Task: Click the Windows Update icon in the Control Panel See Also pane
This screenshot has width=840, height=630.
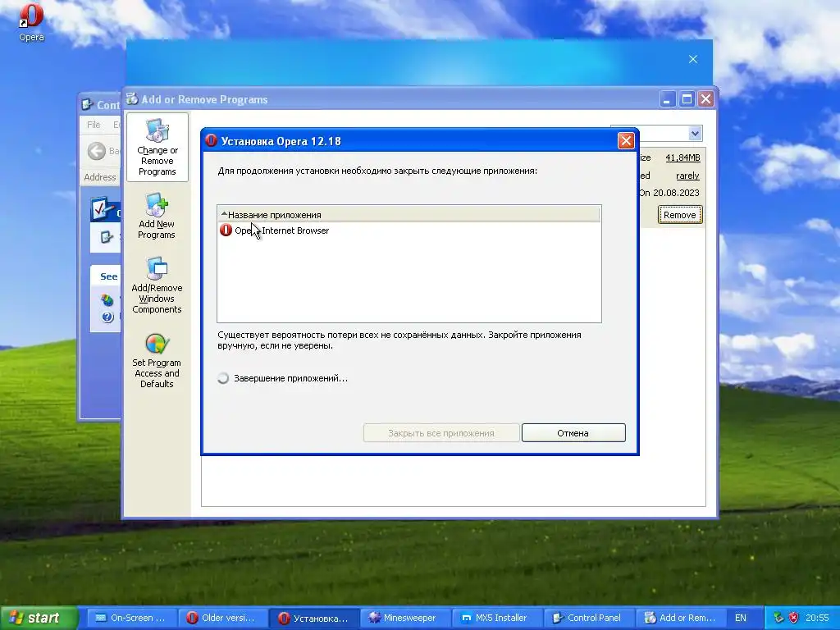Action: 107,299
